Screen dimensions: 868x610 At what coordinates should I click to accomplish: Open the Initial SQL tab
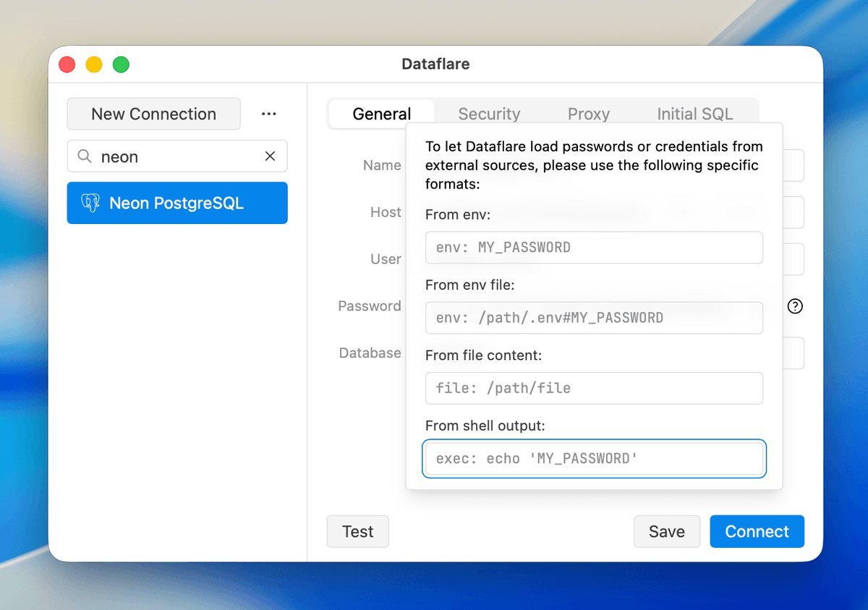[x=695, y=113]
